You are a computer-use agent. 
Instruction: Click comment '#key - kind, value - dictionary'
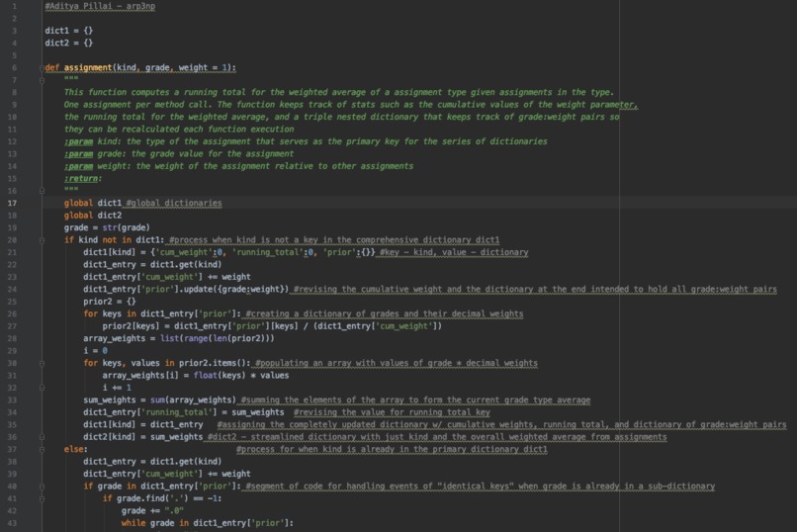[454, 252]
